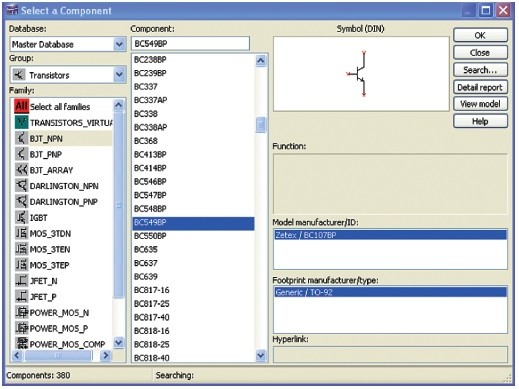The image size is (519, 389).
Task: Click the Family list scroll right arrow
Action: click(106, 355)
